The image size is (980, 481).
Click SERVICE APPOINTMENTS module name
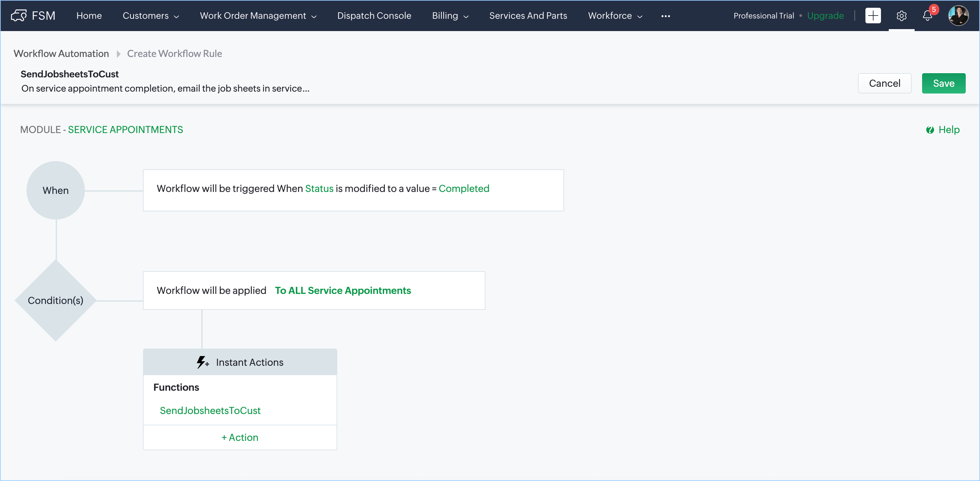click(x=126, y=130)
